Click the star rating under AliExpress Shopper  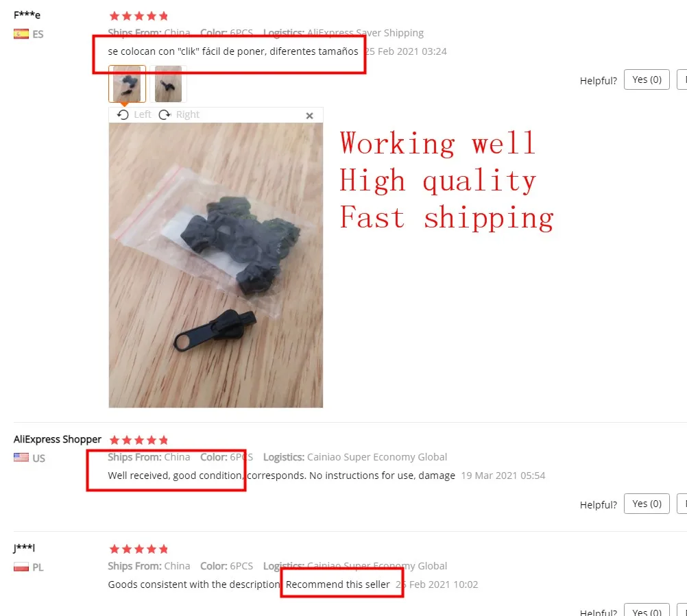click(138, 440)
